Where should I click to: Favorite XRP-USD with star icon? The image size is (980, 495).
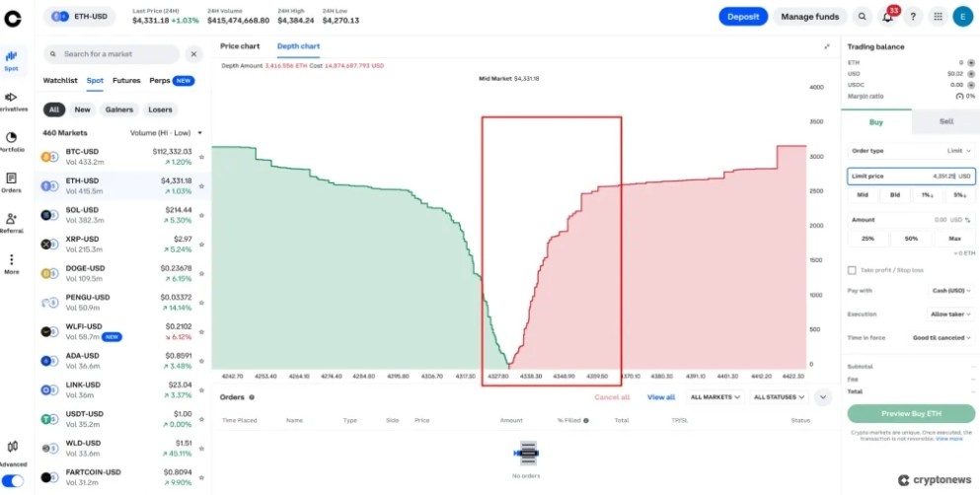click(201, 245)
